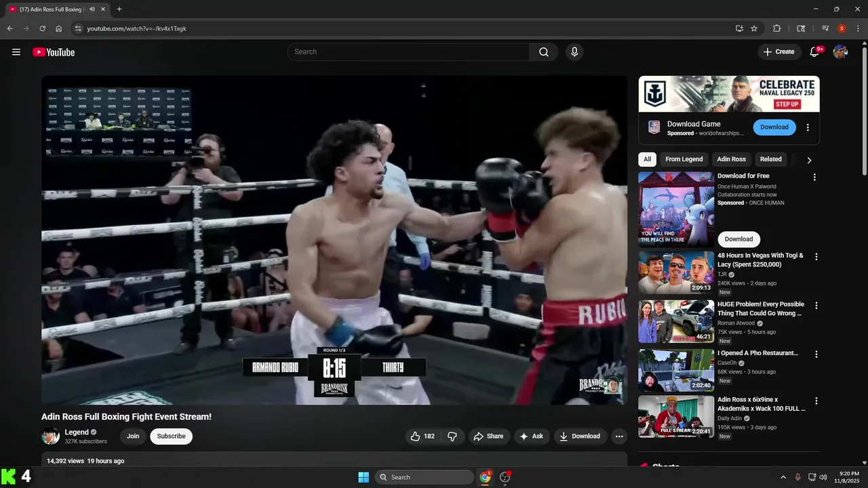Click the Create button
Image resolution: width=868 pixels, height=488 pixels.
pos(778,52)
